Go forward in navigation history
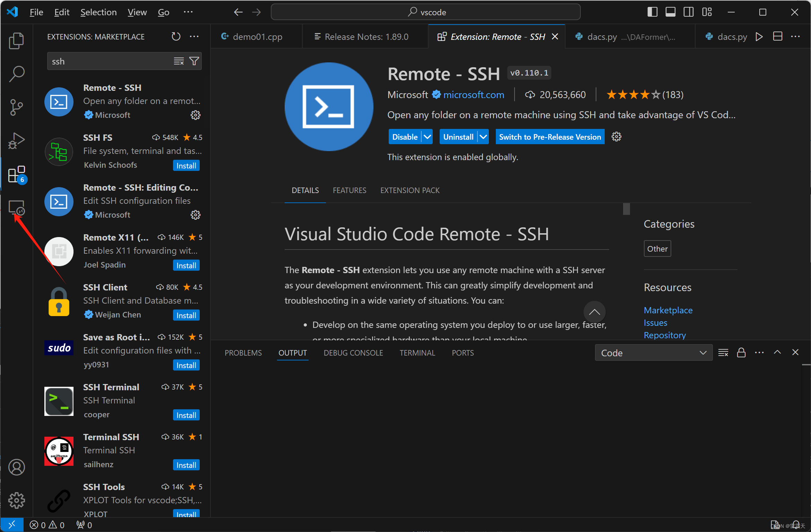811x532 pixels. (x=257, y=12)
